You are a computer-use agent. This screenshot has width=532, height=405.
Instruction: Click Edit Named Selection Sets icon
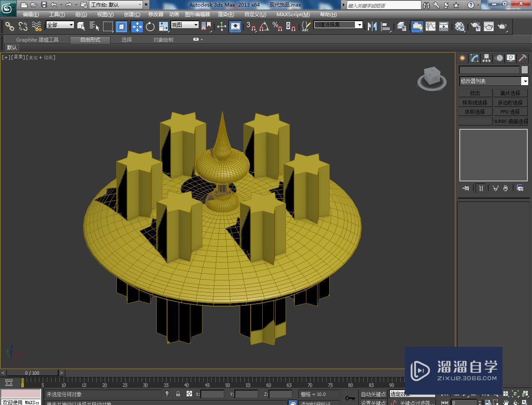coord(305,27)
